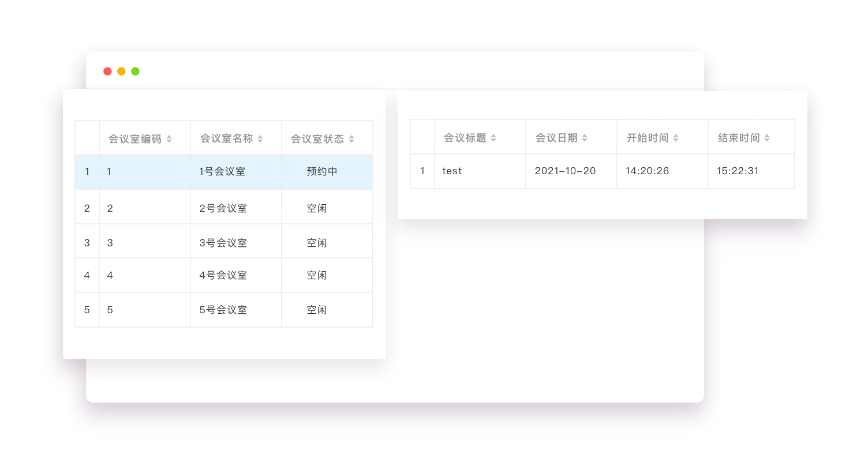868x473 pixels.
Task: Sort by 会议日期 column sort icon
Action: point(585,138)
